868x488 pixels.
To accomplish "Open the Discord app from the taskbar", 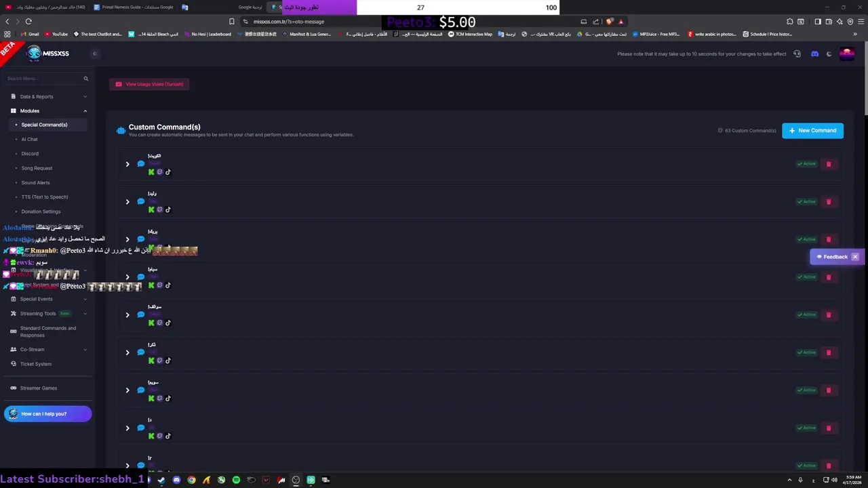I will coord(176,480).
